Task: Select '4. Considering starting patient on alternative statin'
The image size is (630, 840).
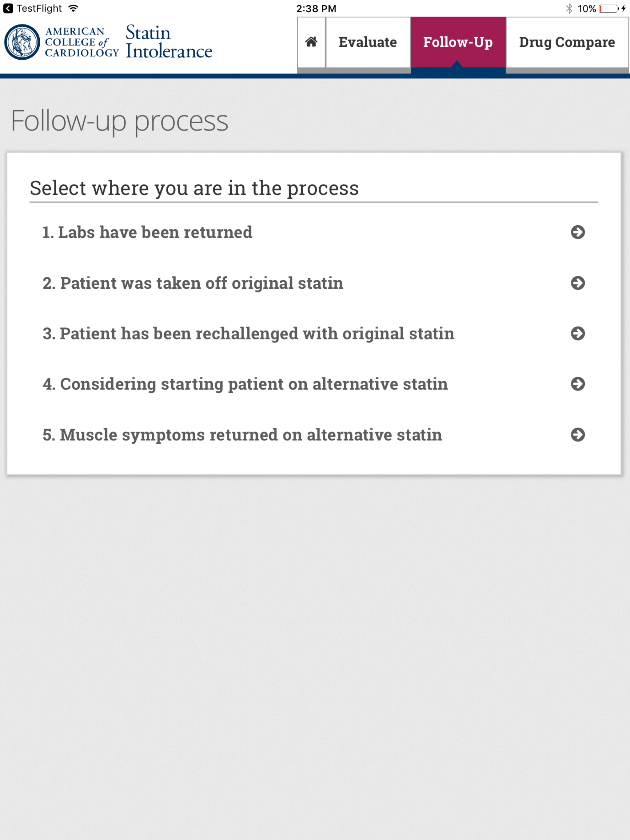Action: click(x=245, y=384)
